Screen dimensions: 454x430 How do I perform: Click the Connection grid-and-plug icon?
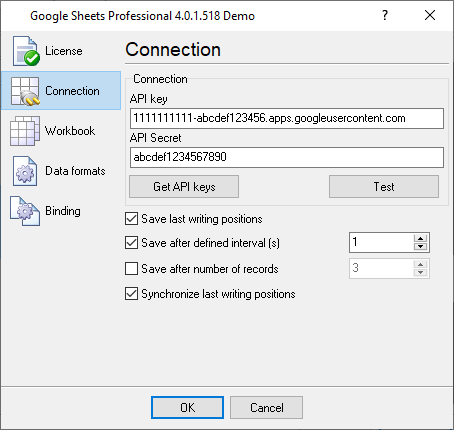25,91
